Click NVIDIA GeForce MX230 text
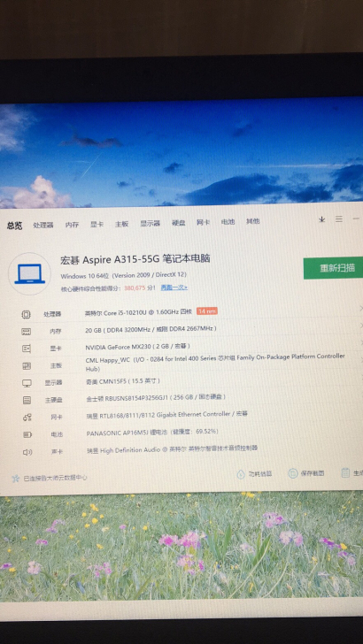The height and width of the screenshot is (644, 363). [138, 347]
